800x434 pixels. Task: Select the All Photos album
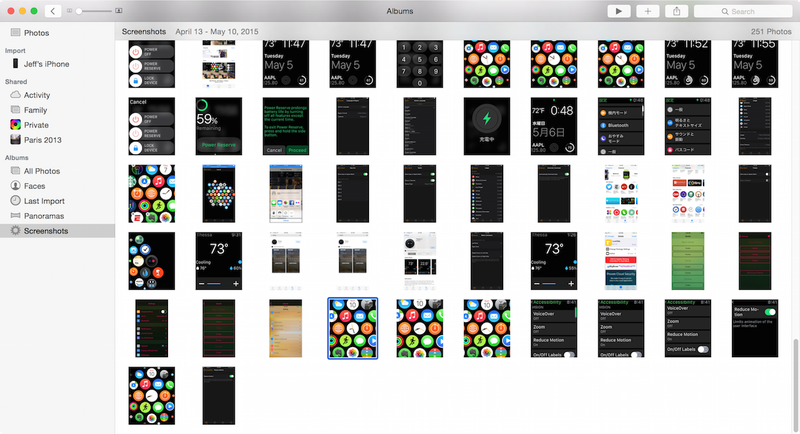[42, 171]
